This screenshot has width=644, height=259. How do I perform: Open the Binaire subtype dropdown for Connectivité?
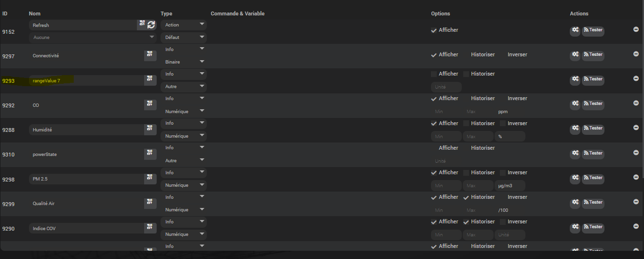tap(184, 62)
